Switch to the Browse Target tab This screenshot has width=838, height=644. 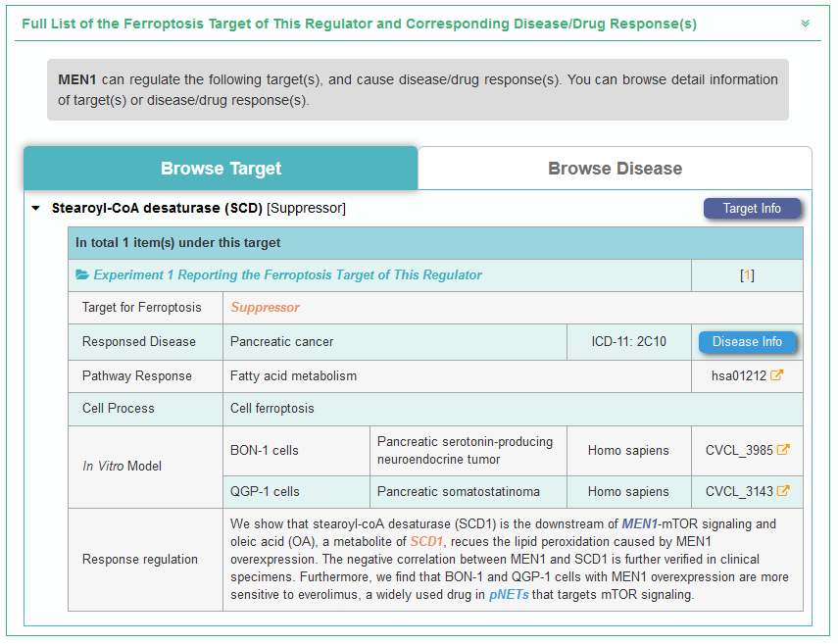coord(221,169)
